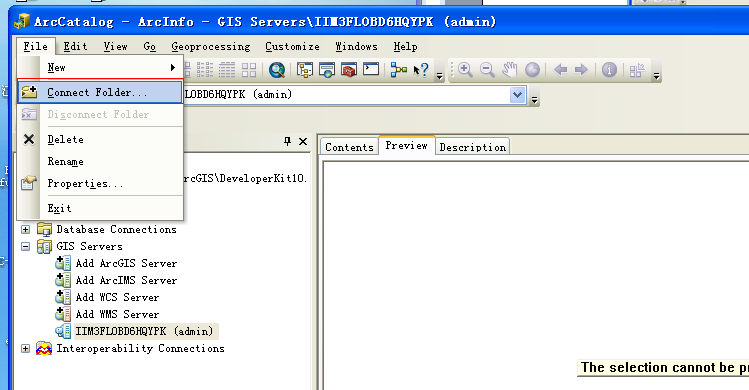Open the Customize menu

coord(292,46)
